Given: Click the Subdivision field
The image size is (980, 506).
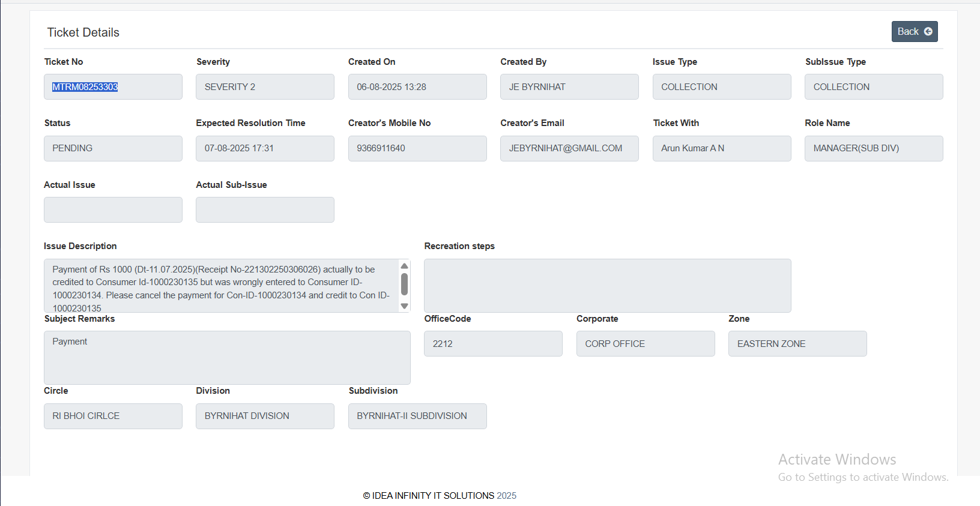Looking at the screenshot, I should point(417,416).
